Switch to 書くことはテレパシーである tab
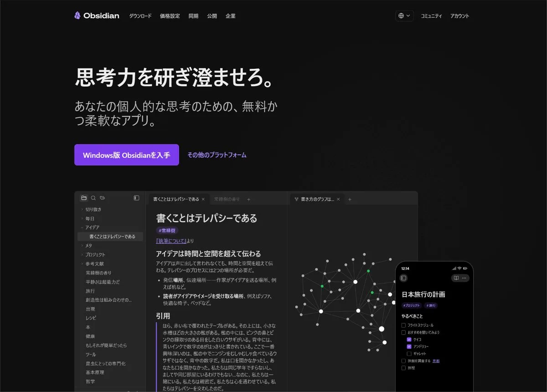Screen dimensions: 547x392 tap(176, 199)
